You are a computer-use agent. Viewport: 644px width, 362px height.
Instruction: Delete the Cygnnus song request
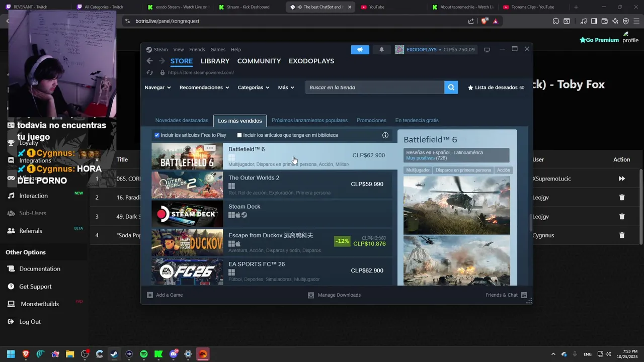tap(621, 235)
